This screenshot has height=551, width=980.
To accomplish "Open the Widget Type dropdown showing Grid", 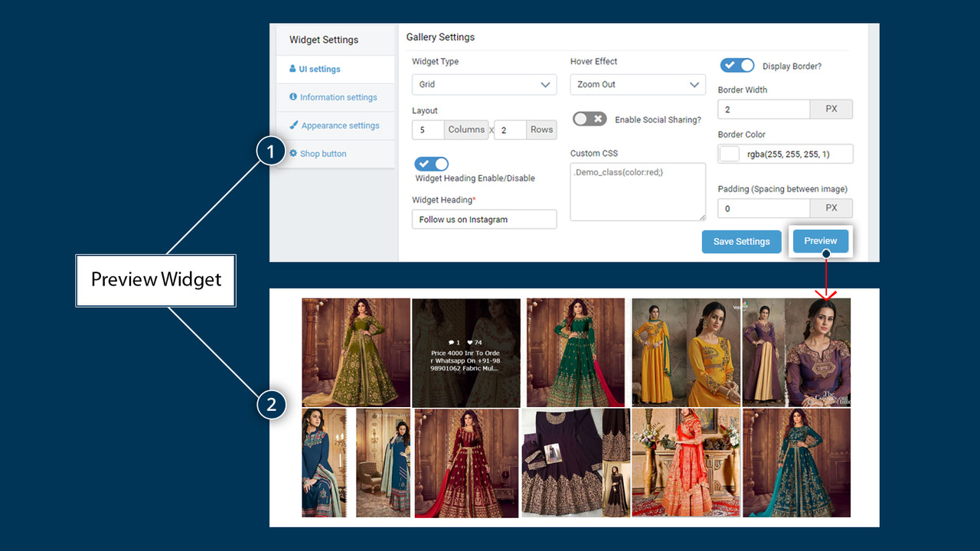I will pos(484,84).
